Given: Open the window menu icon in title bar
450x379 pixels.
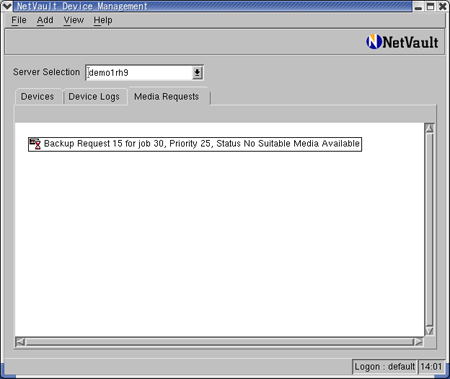Looking at the screenshot, I should pyautogui.click(x=7, y=6).
